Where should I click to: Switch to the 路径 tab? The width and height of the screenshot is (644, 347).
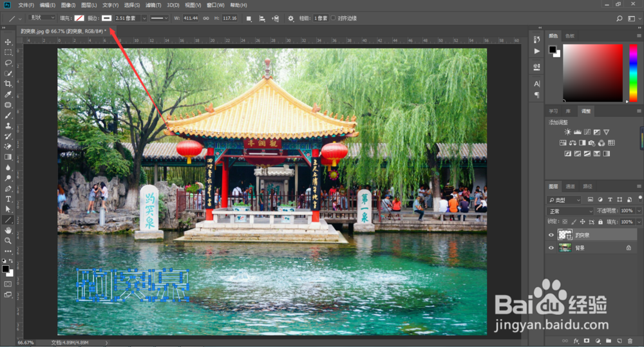click(588, 187)
